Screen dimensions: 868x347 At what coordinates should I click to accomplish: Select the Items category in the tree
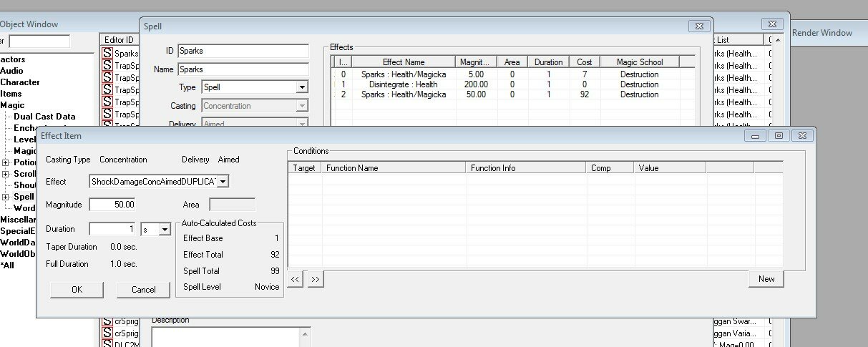(11, 94)
